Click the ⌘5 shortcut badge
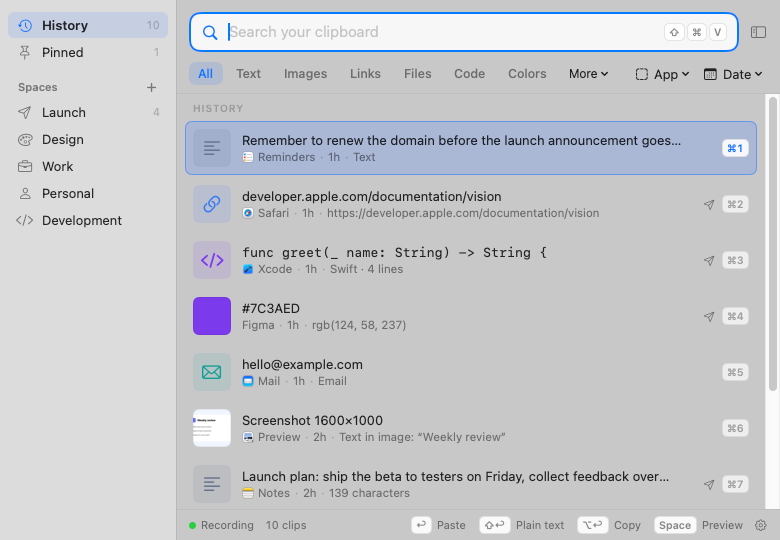 735,372
